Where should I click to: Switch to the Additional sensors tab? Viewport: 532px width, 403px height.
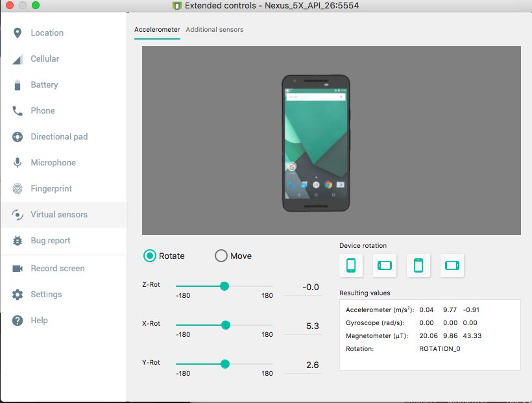(x=215, y=30)
